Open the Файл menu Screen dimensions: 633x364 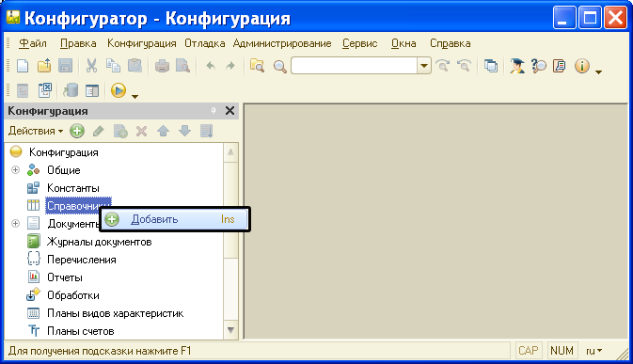[x=33, y=43]
